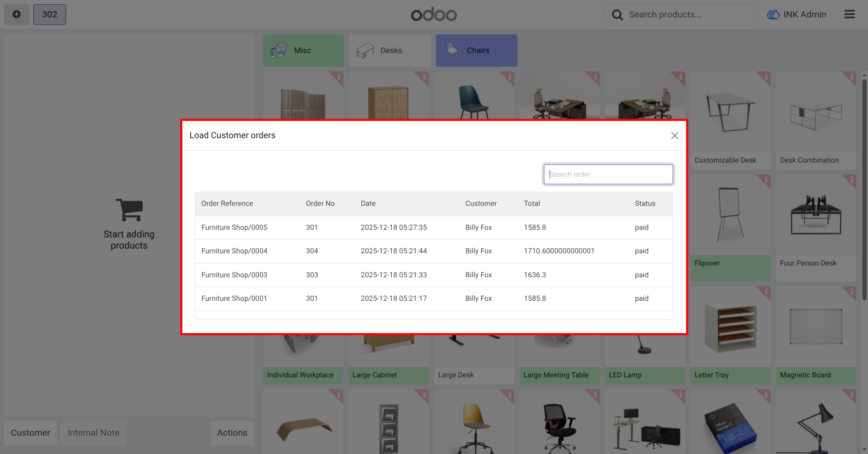Click the Date column header

coord(368,204)
